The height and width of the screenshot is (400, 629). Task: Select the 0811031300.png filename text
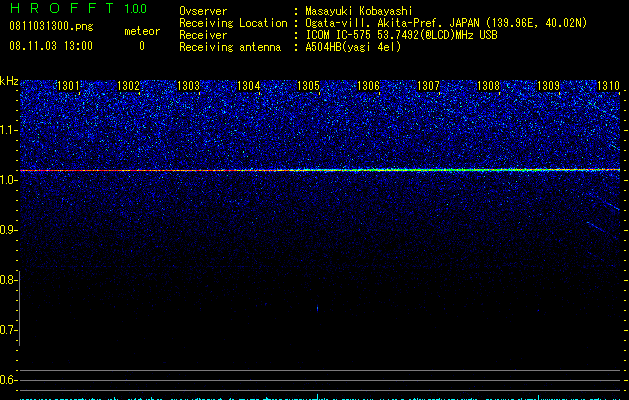pos(51,27)
